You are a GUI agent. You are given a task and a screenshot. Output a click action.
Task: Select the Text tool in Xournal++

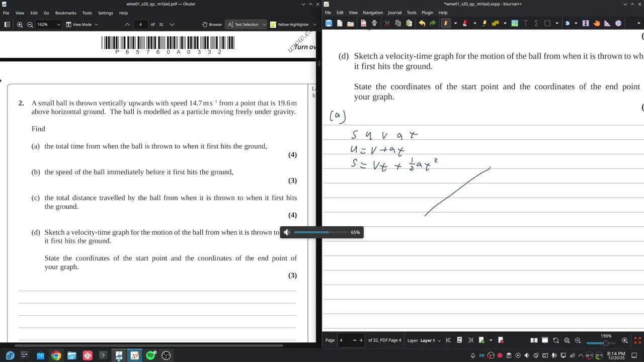(x=526, y=23)
